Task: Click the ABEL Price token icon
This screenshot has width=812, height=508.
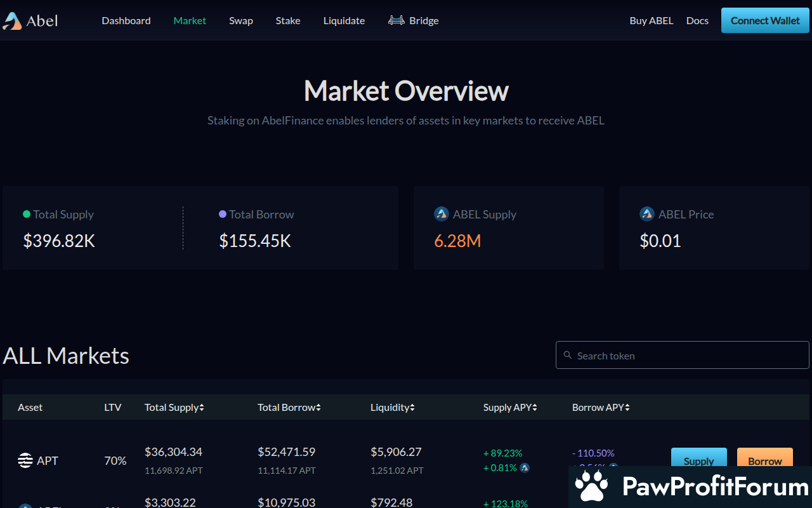Action: coord(646,214)
